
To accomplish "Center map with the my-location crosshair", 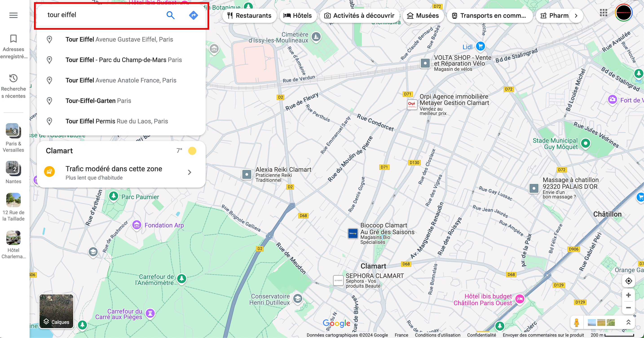I will tap(629, 281).
